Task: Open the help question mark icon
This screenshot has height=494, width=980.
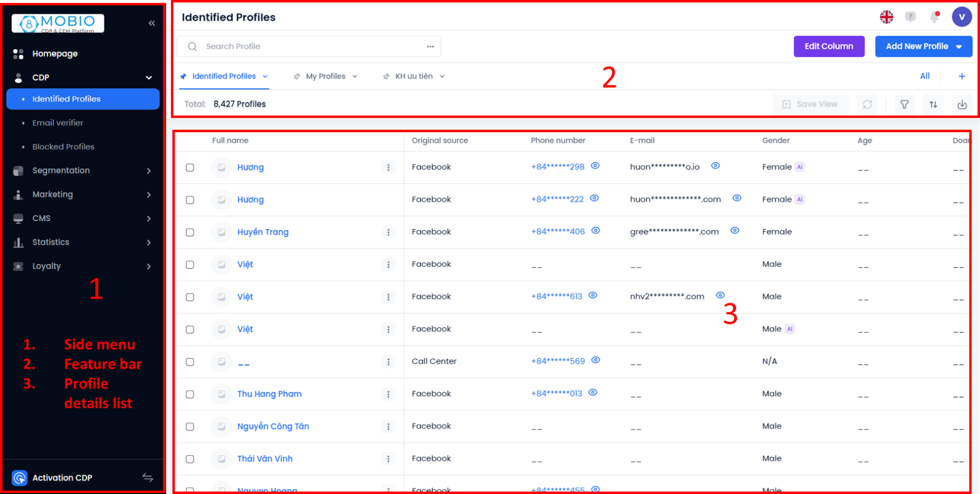Action: coord(910,17)
